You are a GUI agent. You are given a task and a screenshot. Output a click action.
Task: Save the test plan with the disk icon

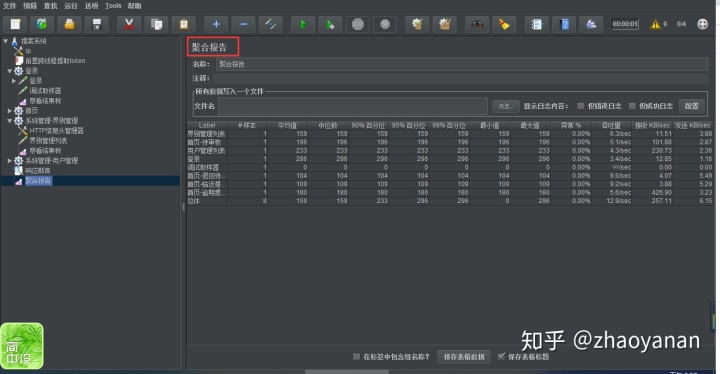pos(96,24)
